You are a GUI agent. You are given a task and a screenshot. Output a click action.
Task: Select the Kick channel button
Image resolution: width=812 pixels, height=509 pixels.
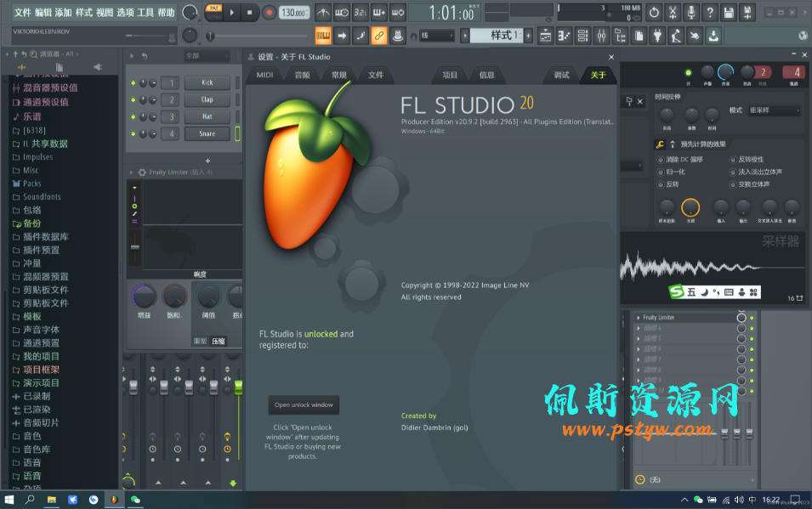tap(207, 82)
